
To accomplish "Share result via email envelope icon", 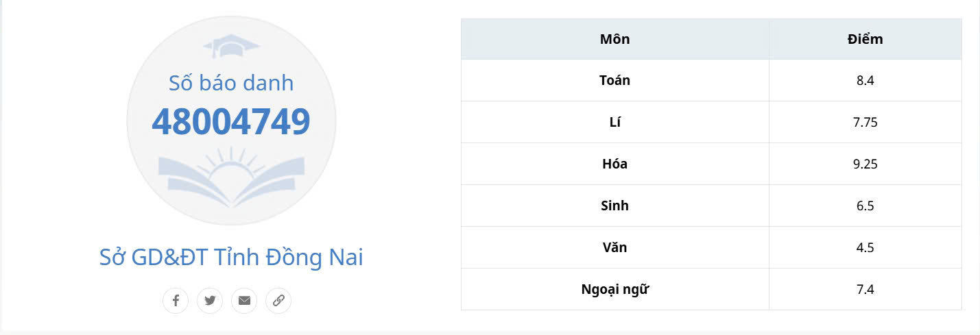I will coord(244,300).
